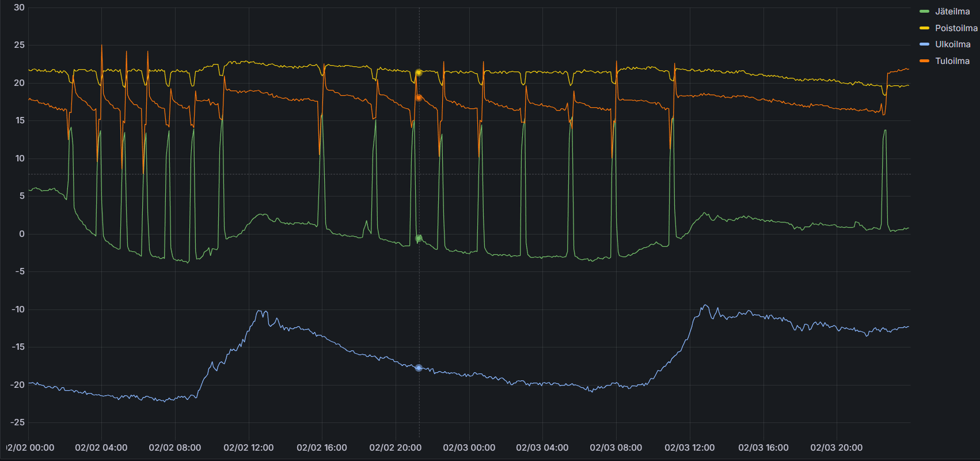This screenshot has height=461, width=980.
Task: Select the orange Tuloilma legend color swatch
Action: pyautogui.click(x=925, y=61)
